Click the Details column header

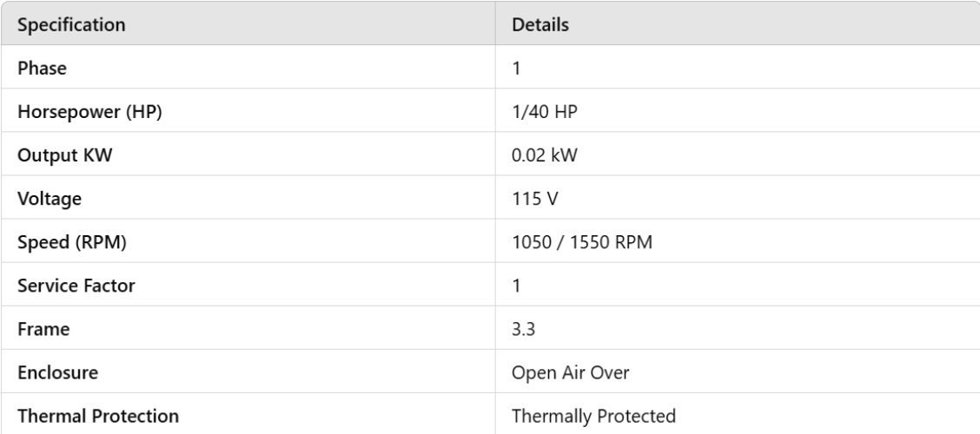pyautogui.click(x=540, y=25)
